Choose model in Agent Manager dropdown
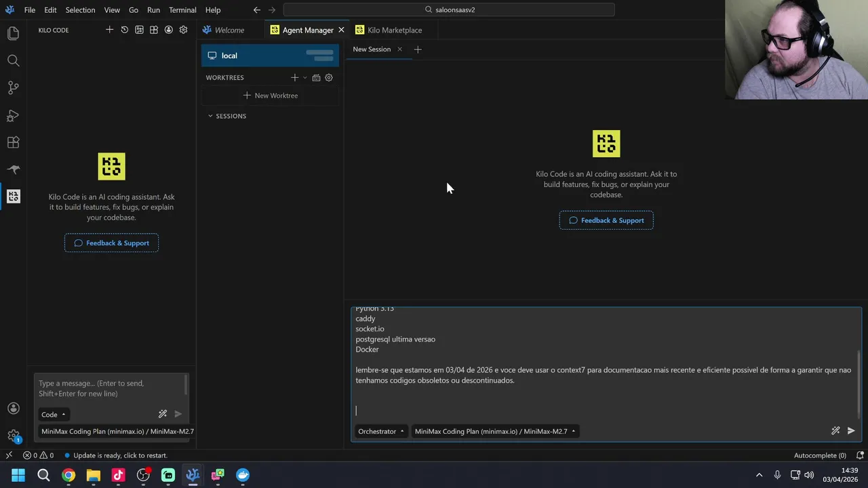868x488 pixels. (x=495, y=431)
